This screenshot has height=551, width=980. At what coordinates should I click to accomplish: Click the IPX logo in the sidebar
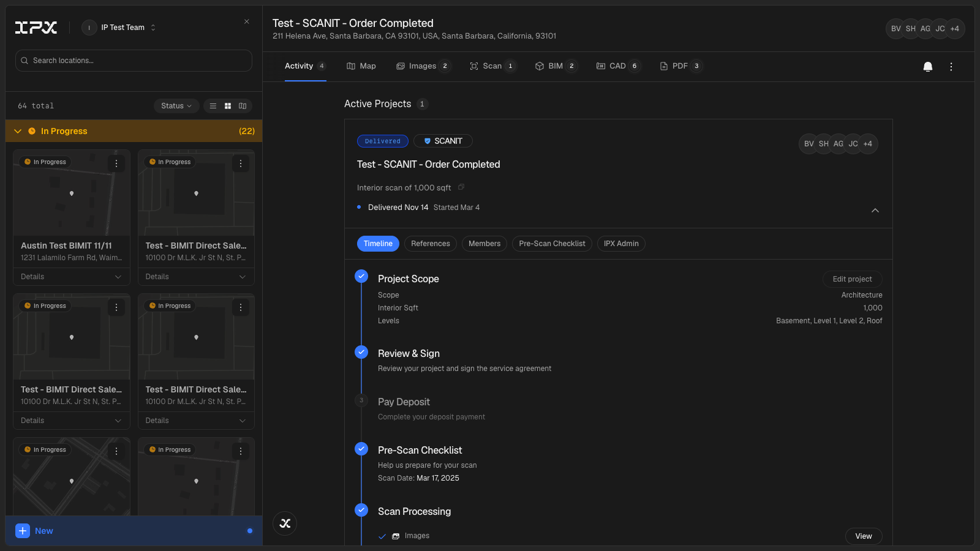[x=36, y=28]
